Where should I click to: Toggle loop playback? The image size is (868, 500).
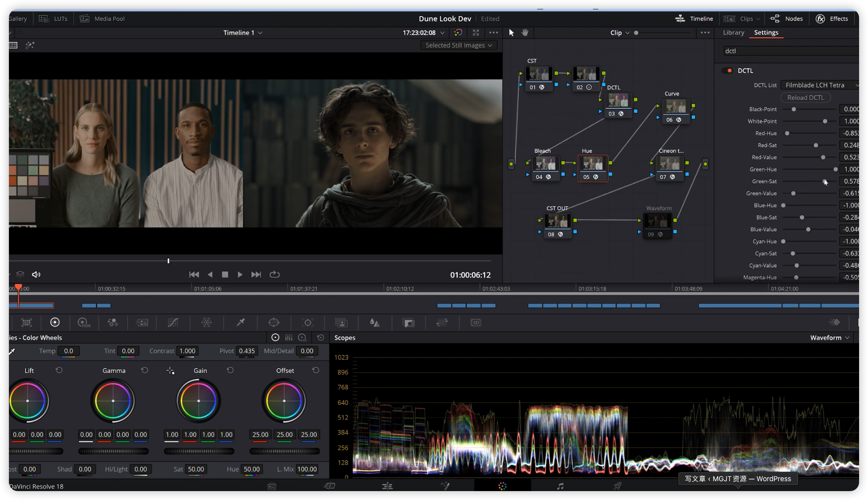pyautogui.click(x=275, y=274)
